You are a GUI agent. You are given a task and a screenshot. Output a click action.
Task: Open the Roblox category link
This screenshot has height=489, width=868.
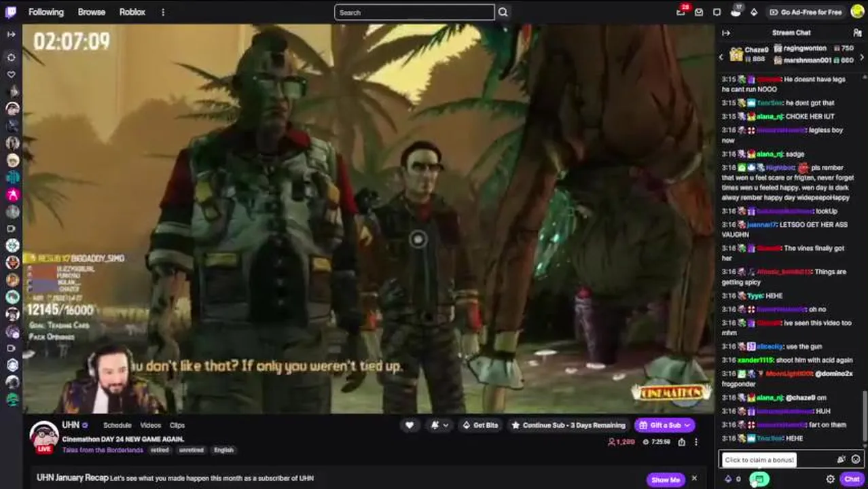[132, 12]
